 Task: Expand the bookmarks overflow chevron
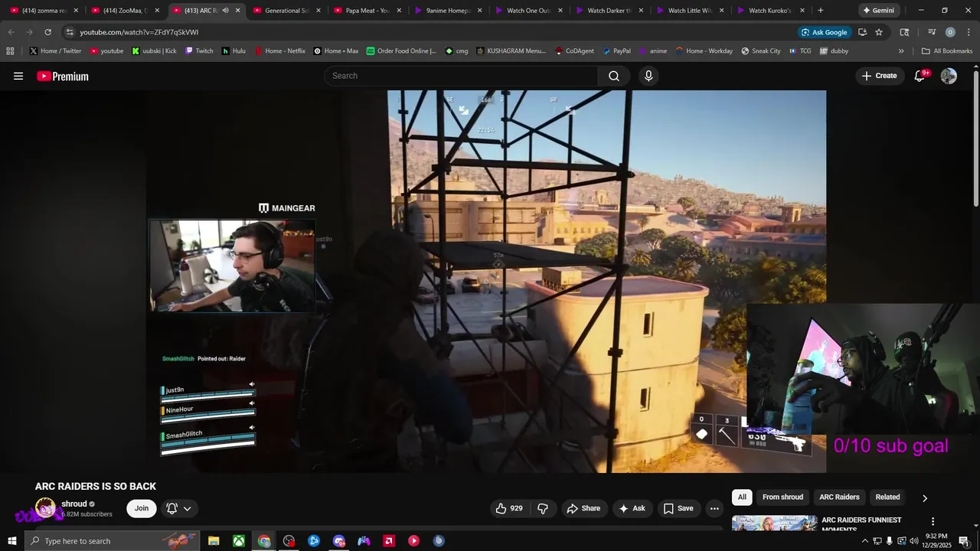coord(901,51)
